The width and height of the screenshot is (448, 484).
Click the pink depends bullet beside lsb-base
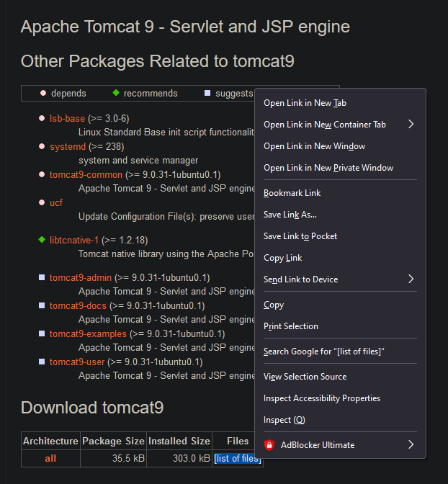click(42, 118)
